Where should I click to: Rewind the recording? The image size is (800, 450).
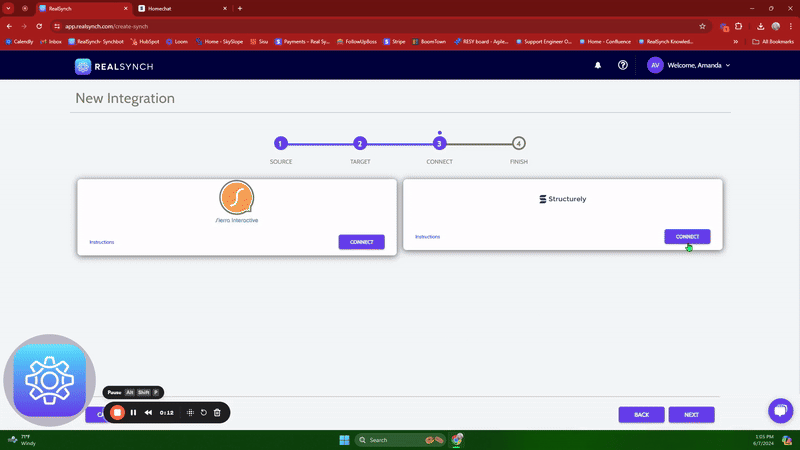click(148, 413)
